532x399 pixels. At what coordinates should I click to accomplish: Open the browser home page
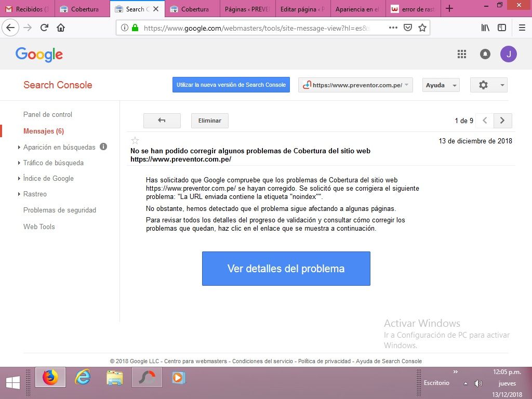(61, 28)
